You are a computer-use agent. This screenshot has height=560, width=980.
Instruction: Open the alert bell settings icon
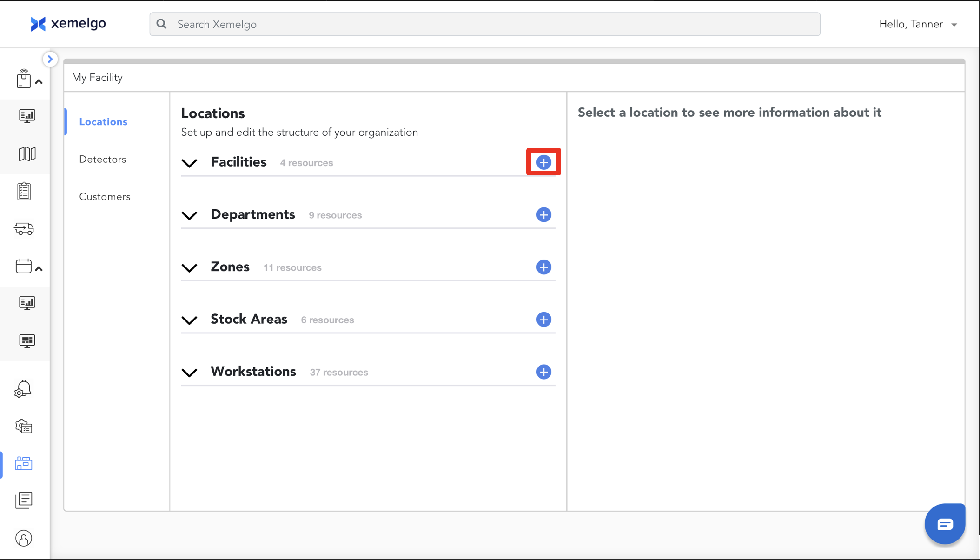point(23,389)
